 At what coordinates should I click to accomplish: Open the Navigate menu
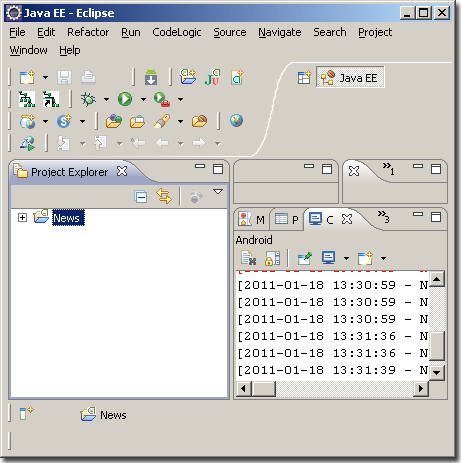point(280,32)
